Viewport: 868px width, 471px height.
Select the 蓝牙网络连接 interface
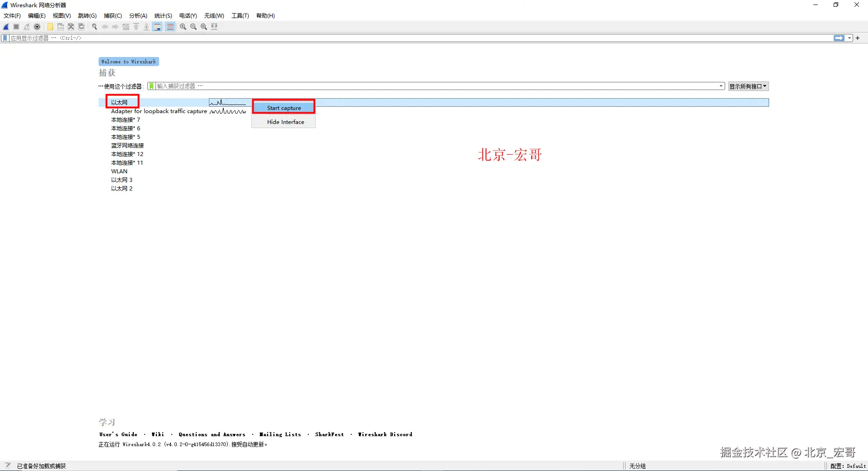[x=127, y=146]
